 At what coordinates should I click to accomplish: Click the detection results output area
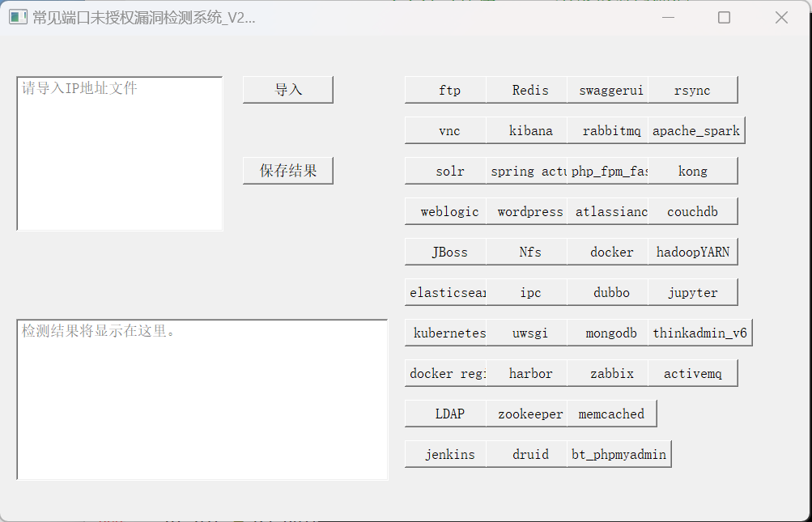pyautogui.click(x=202, y=399)
